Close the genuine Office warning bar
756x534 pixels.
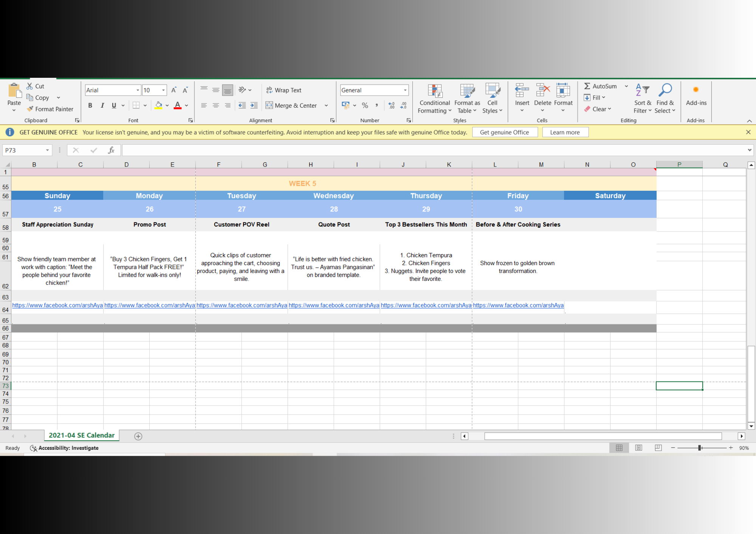tap(748, 132)
